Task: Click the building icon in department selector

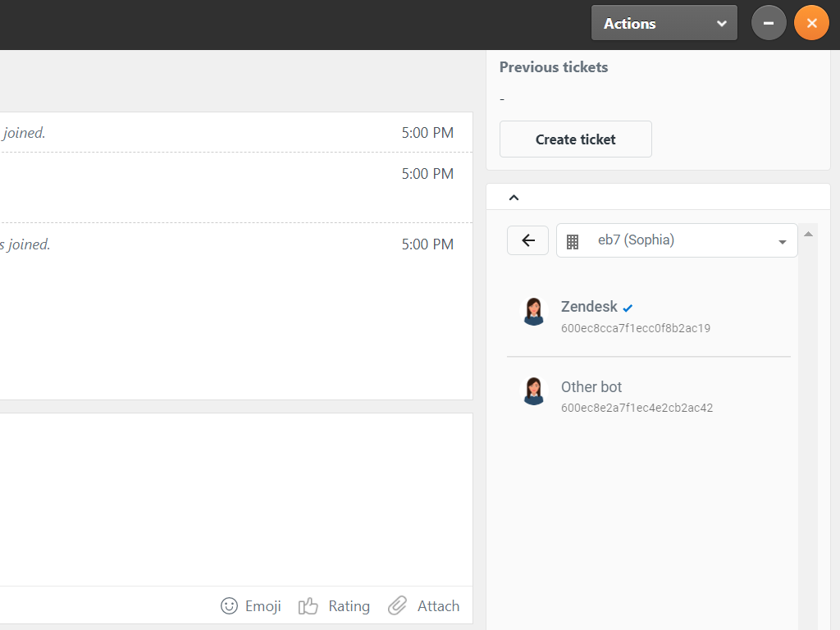Action: click(573, 241)
